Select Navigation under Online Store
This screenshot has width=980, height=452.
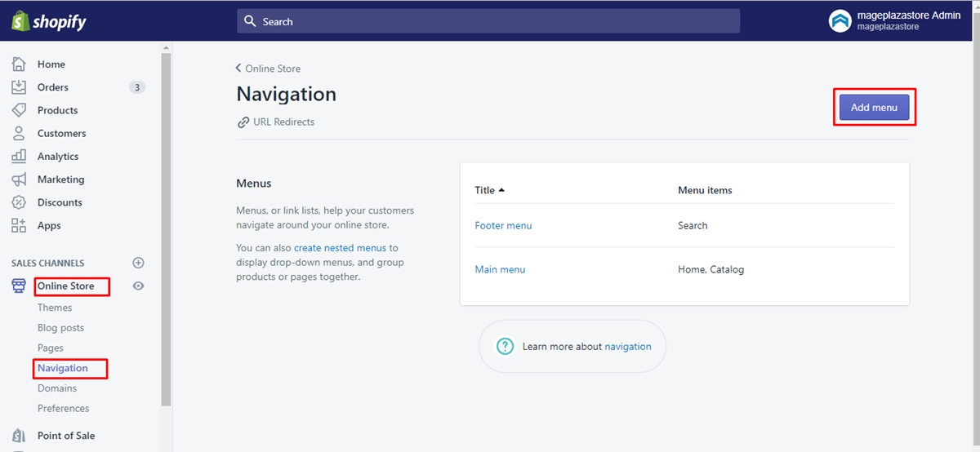tap(63, 369)
